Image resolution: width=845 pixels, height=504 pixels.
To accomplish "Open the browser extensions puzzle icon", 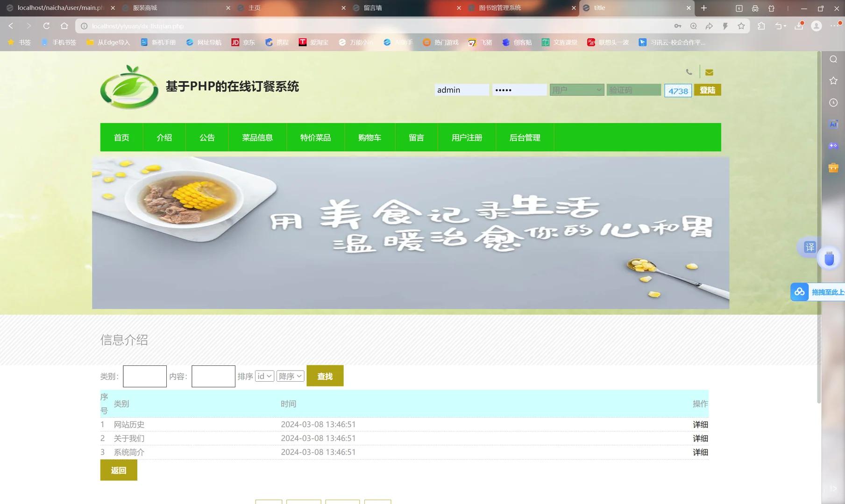I will tap(761, 26).
